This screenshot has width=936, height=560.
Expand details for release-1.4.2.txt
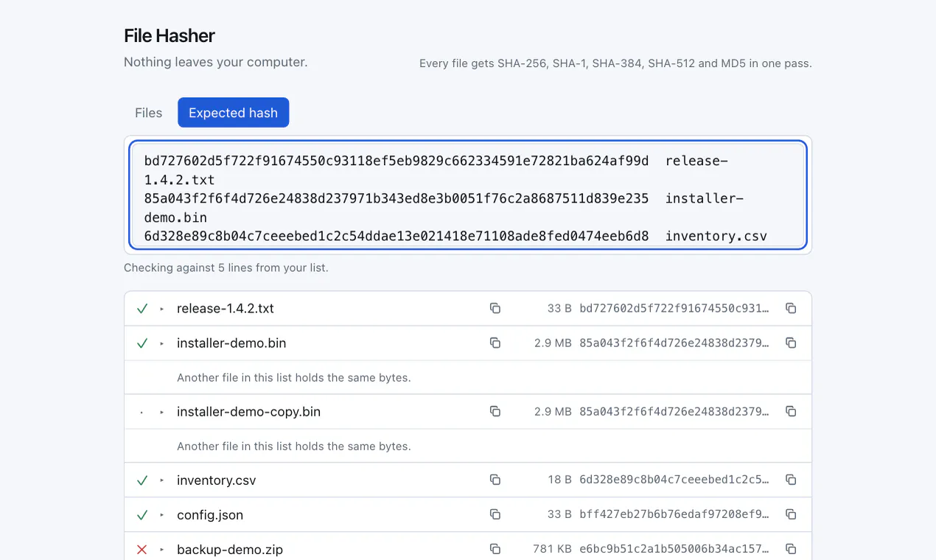(162, 309)
